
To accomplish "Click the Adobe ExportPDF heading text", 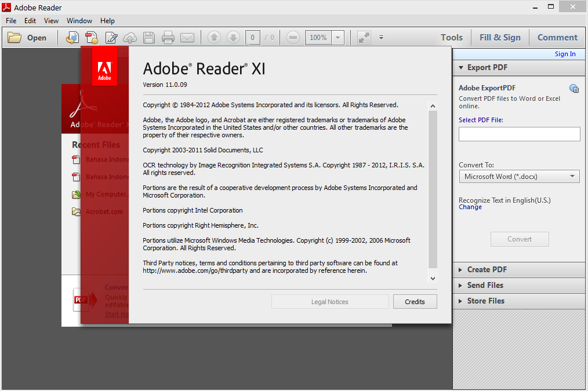I will [x=487, y=88].
